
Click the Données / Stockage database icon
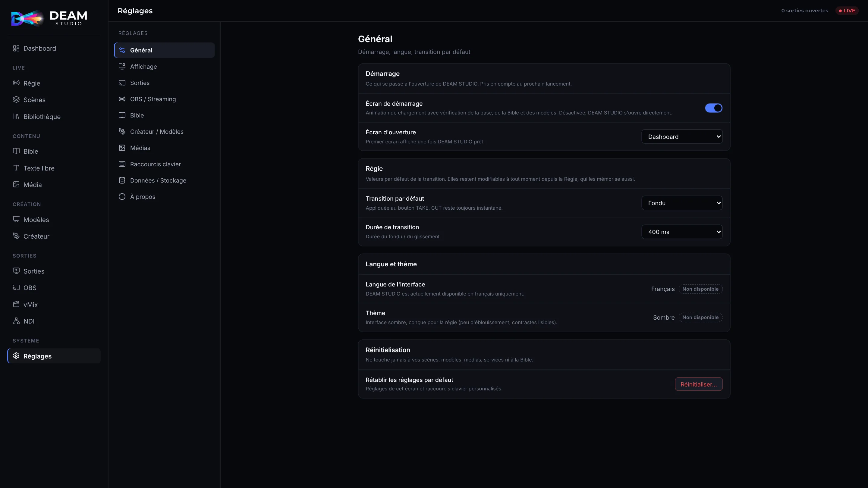pyautogui.click(x=122, y=180)
